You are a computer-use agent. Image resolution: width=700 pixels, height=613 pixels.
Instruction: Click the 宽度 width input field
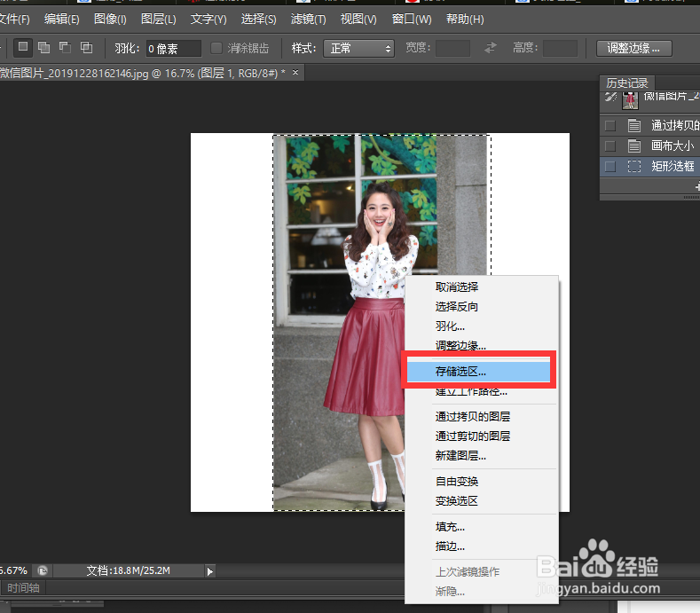click(452, 48)
